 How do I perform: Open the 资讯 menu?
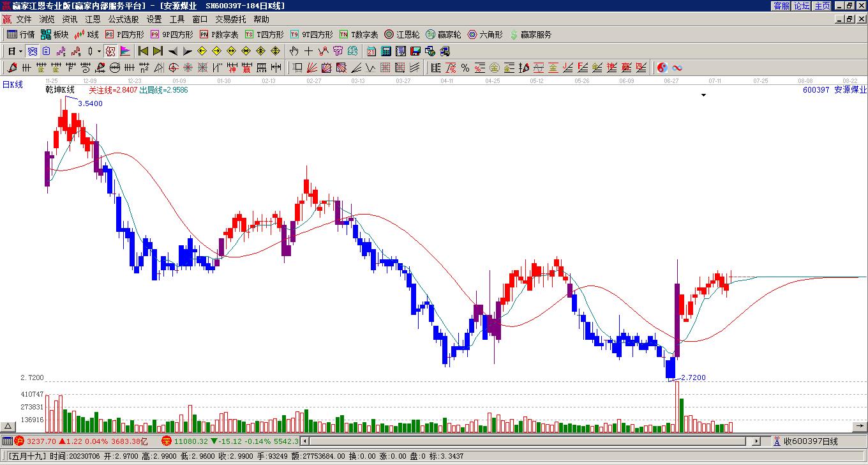click(x=70, y=19)
